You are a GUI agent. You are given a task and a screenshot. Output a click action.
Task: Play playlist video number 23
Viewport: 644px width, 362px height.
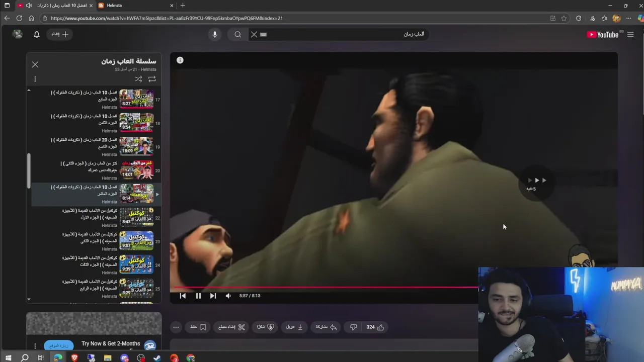coord(96,241)
